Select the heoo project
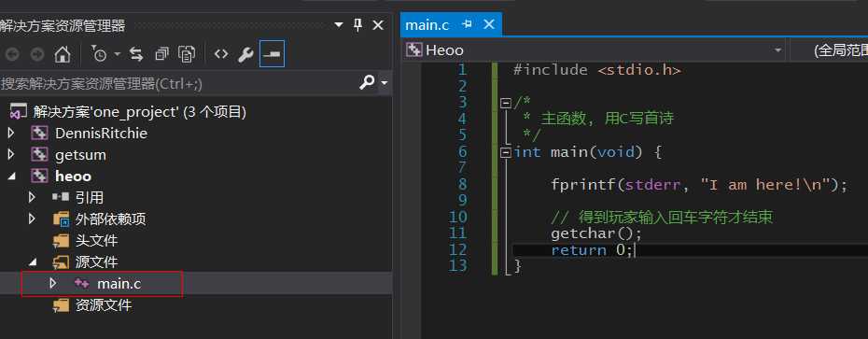This screenshot has width=868, height=339. point(74,177)
